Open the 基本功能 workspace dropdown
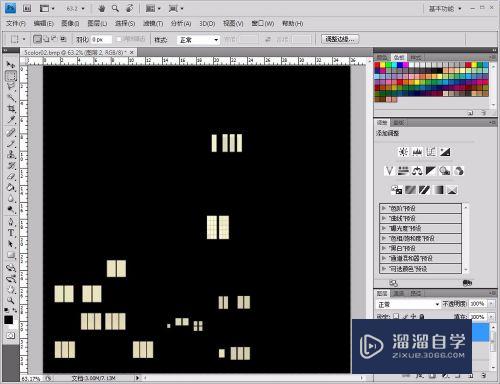Viewport: 500px width, 384px height. tap(445, 9)
